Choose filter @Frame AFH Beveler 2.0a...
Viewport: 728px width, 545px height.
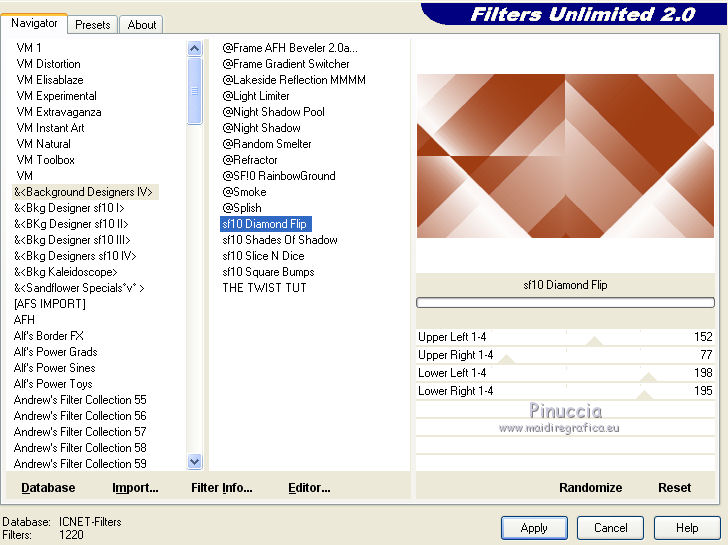click(x=290, y=48)
